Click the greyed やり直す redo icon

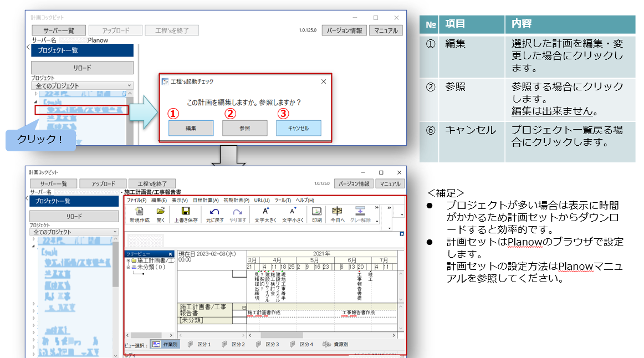(x=237, y=214)
